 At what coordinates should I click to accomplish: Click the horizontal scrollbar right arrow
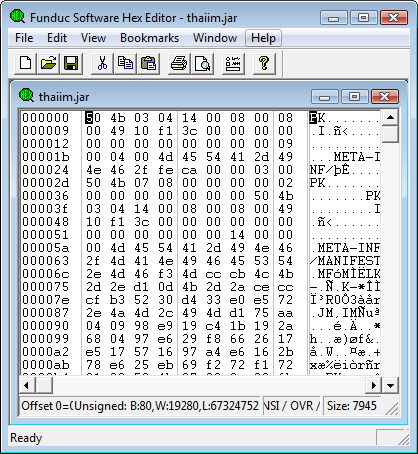click(374, 386)
